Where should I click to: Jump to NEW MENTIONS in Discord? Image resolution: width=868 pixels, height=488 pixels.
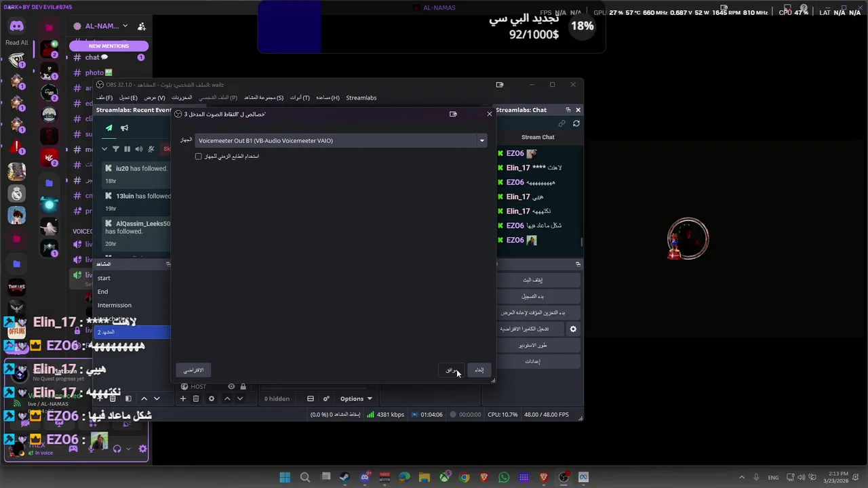108,46
